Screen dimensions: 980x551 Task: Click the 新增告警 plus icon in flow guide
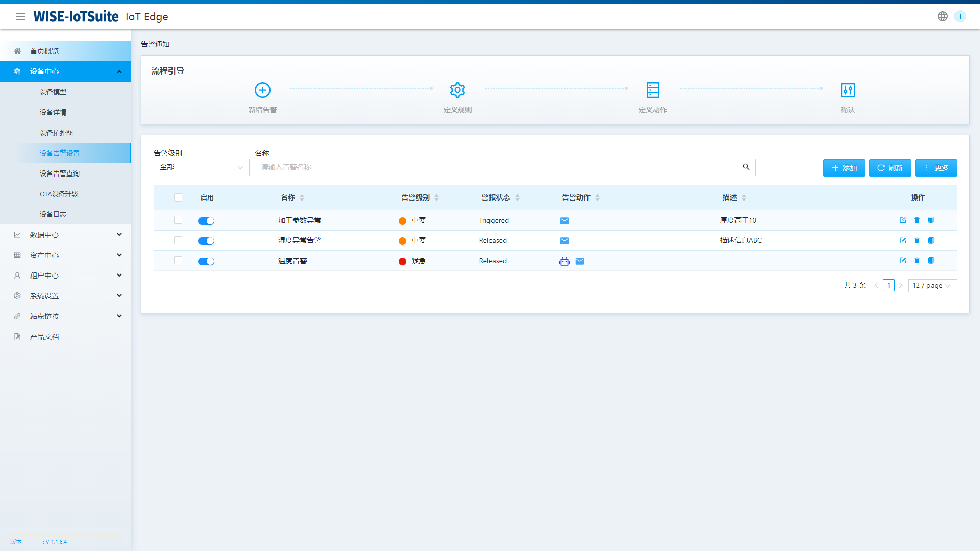coord(262,90)
